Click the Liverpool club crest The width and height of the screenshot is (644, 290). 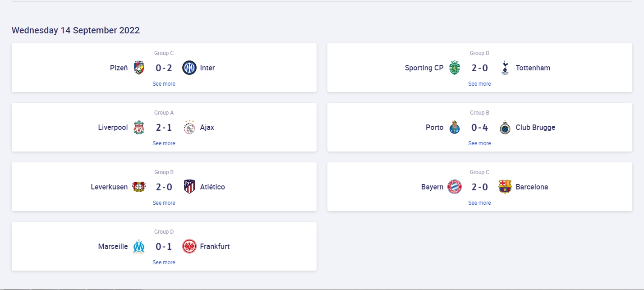tap(139, 128)
